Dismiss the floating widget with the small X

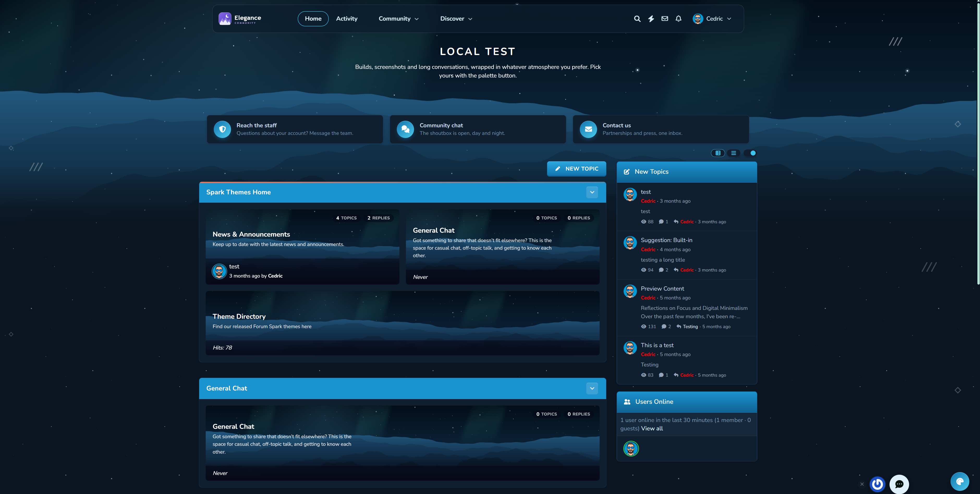[862, 484]
